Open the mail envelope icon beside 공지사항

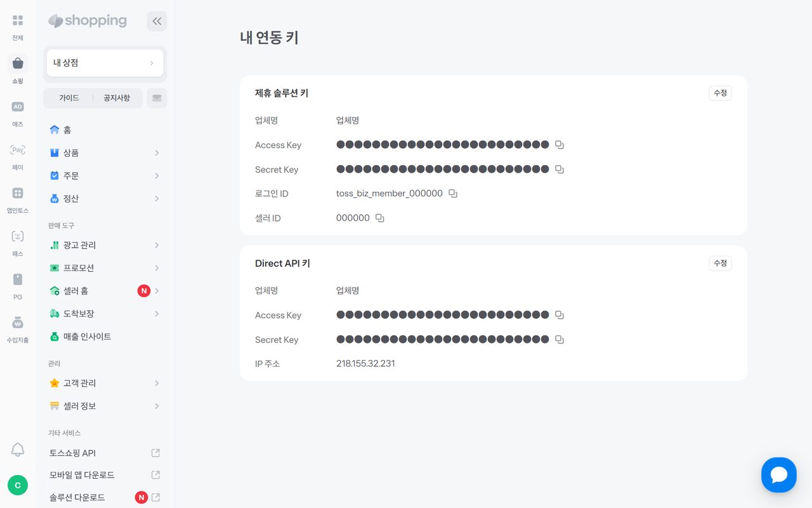157,98
